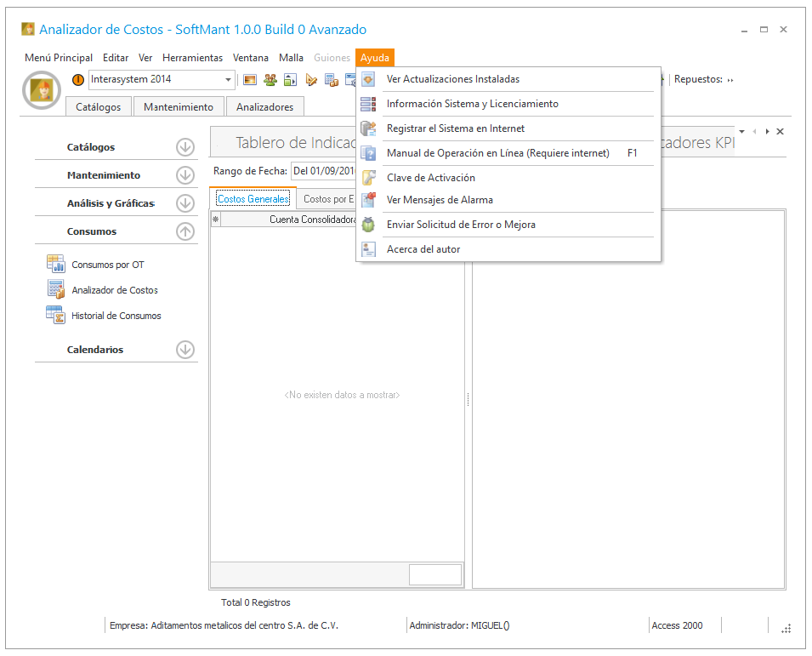Click the orange clock icon beside company selector
The height and width of the screenshot is (656, 812).
(x=78, y=80)
